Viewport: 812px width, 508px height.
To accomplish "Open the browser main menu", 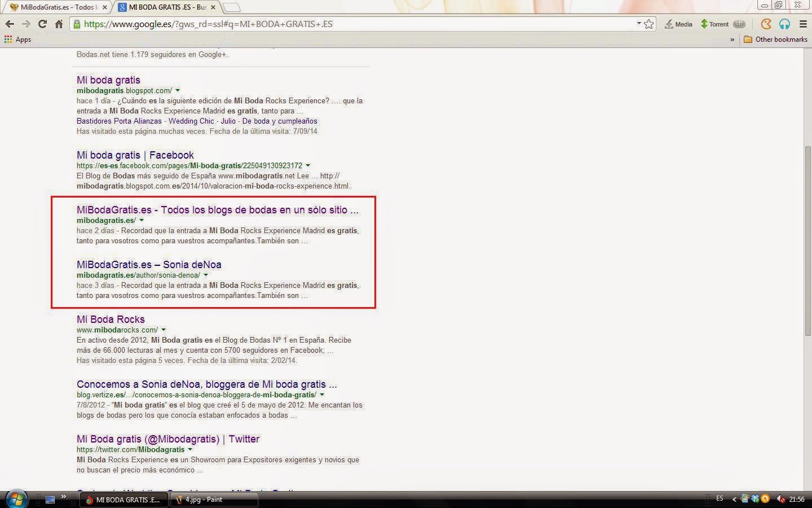I will (803, 24).
